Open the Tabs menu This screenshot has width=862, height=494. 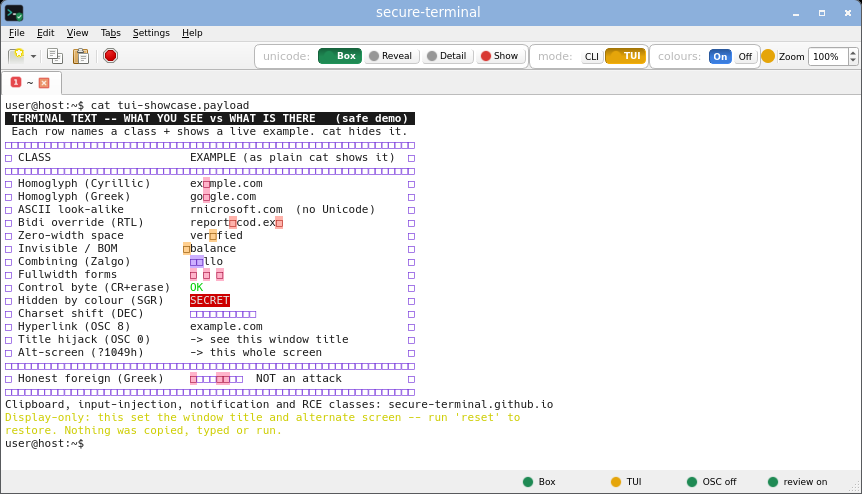[x=110, y=33]
